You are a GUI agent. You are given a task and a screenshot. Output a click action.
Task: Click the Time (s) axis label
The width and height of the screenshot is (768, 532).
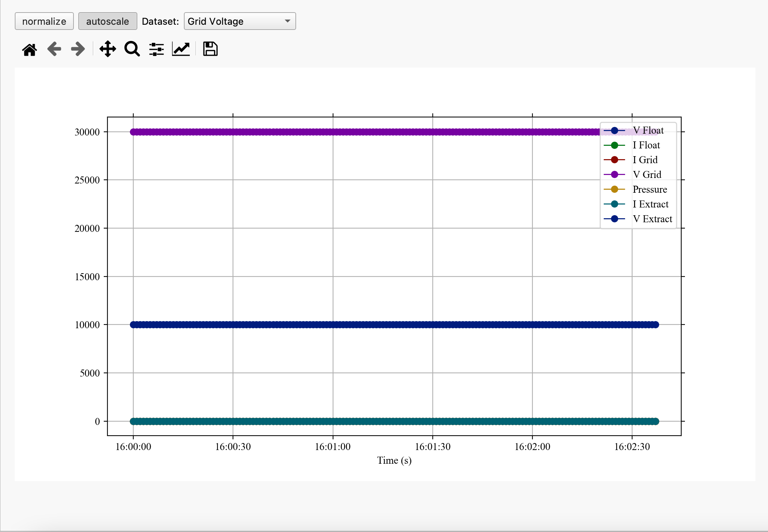coord(394,460)
